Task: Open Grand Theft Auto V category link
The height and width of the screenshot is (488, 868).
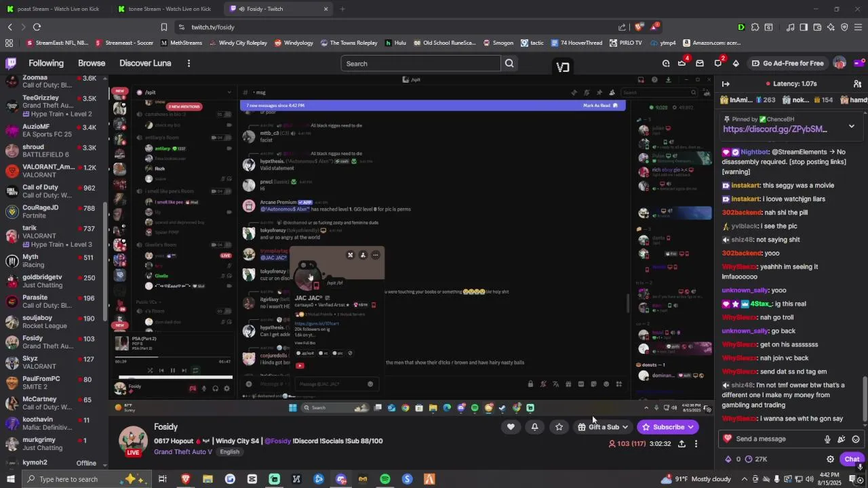Action: (x=183, y=452)
